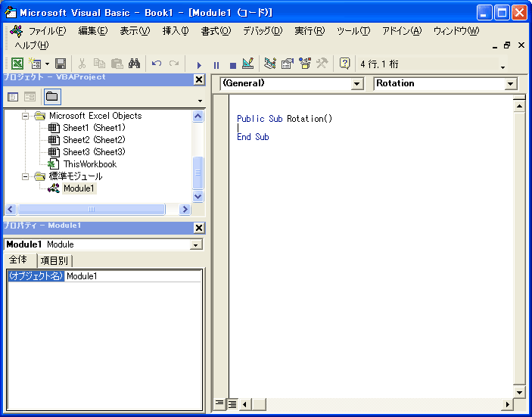Toggle Full Module View button
532x417 pixels.
coord(232,404)
